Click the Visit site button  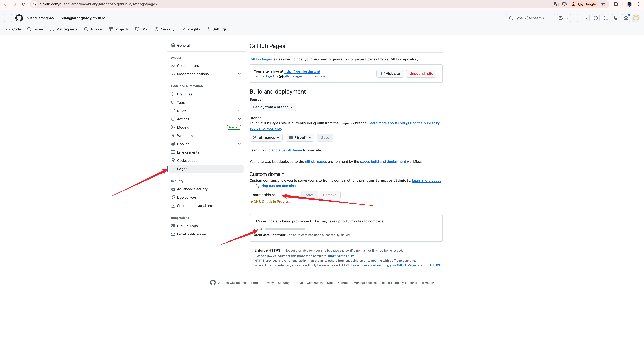click(390, 73)
